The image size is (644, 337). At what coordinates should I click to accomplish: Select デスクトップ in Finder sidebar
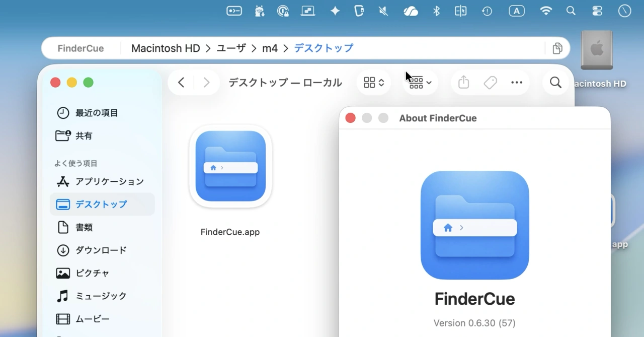pos(102,204)
